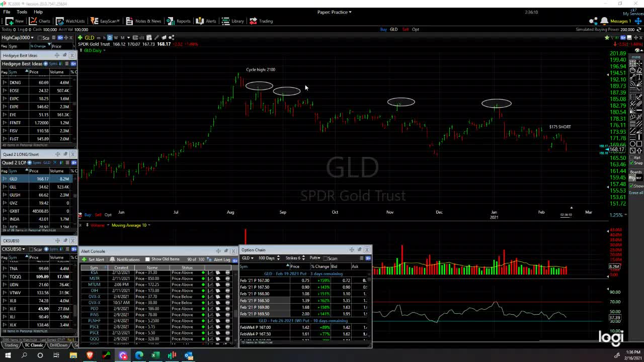
Task: Switch to the TC Classic tab
Action: pyautogui.click(x=34, y=345)
